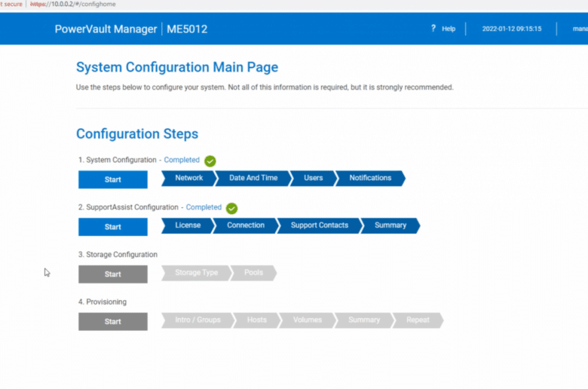The height and width of the screenshot is (389, 588).
Task: Click the Provisioning Summary step
Action: point(364,320)
